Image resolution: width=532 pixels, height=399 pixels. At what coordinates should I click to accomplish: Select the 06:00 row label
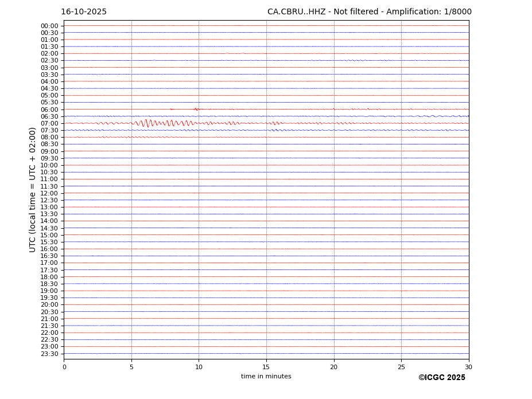pos(49,109)
